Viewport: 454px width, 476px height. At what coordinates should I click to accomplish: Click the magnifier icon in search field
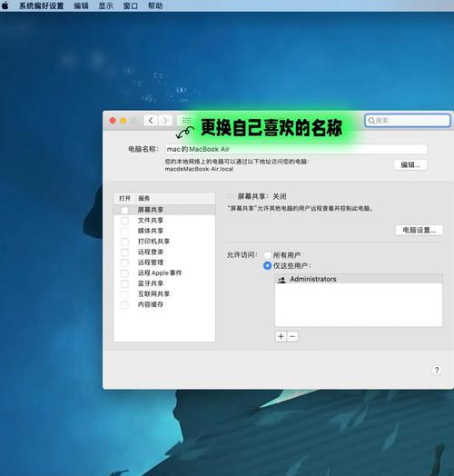point(371,121)
